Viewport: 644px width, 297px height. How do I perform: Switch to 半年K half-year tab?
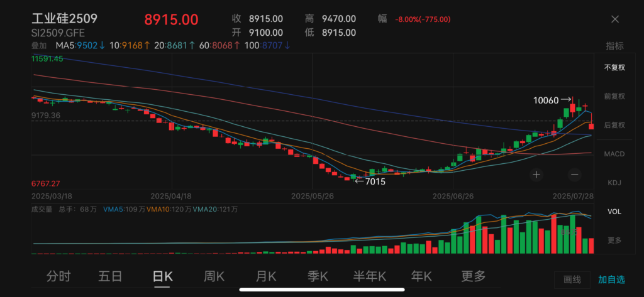370,276
